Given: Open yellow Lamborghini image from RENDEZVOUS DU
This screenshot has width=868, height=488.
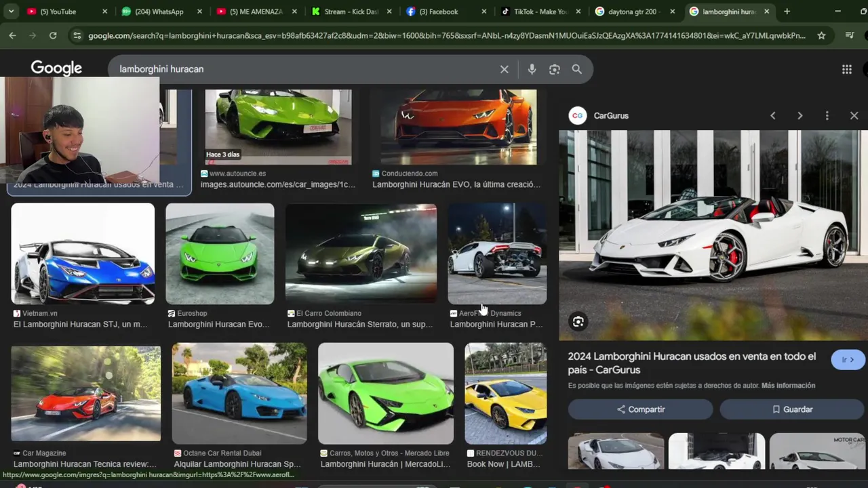Looking at the screenshot, I should [x=505, y=393].
